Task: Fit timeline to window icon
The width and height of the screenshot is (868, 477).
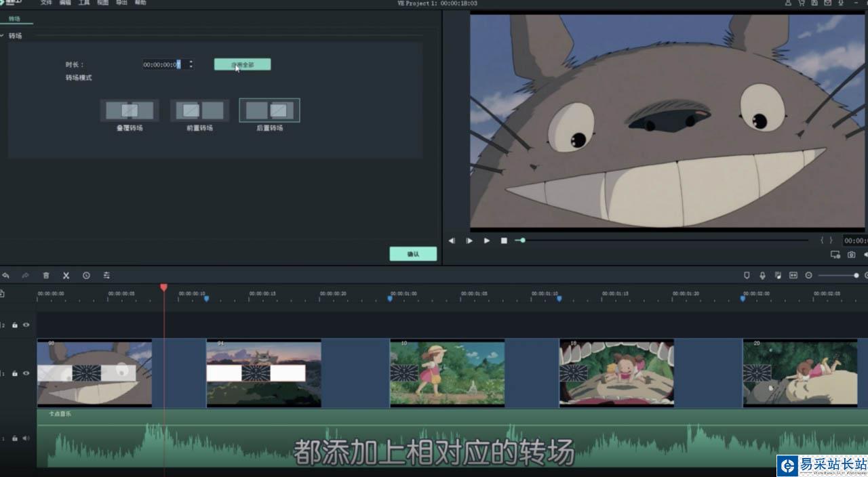Action: click(x=793, y=276)
